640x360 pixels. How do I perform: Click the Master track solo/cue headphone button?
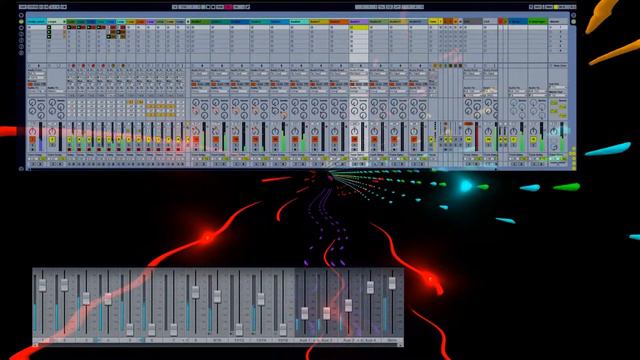click(554, 147)
